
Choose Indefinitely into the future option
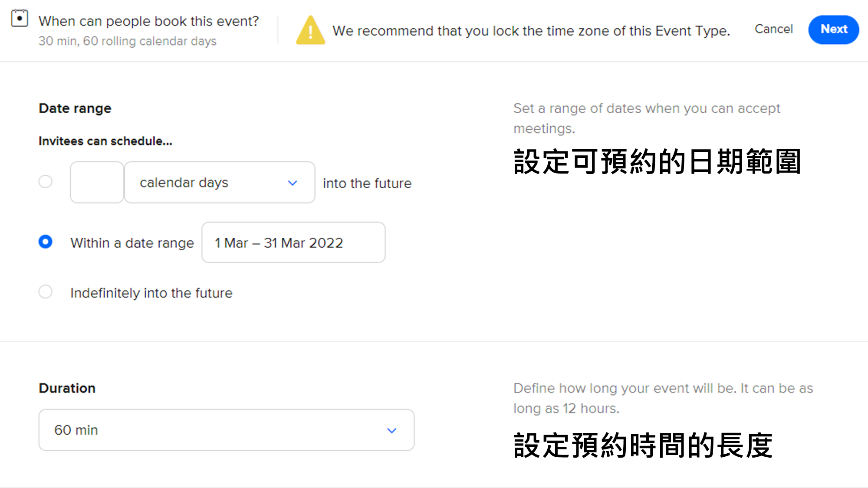[x=46, y=291]
